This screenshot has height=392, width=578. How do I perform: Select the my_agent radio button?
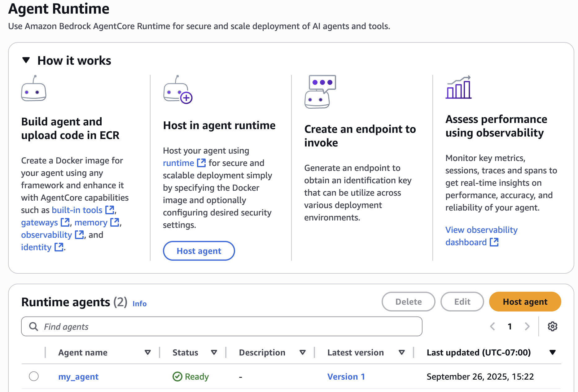[x=34, y=377]
